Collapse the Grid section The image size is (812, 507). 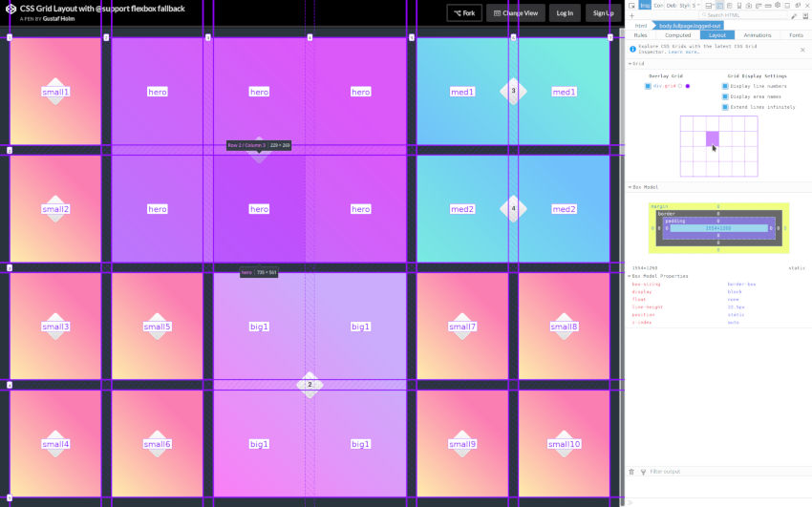tap(631, 64)
